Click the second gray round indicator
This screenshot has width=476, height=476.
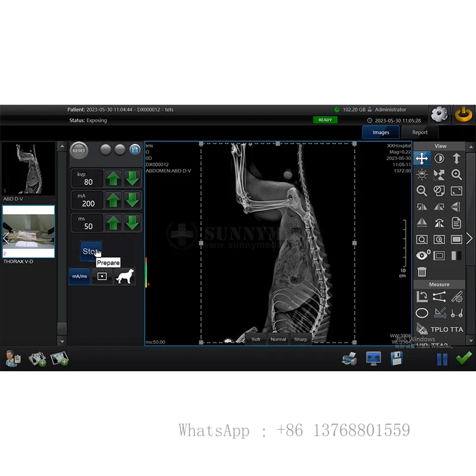[120, 150]
